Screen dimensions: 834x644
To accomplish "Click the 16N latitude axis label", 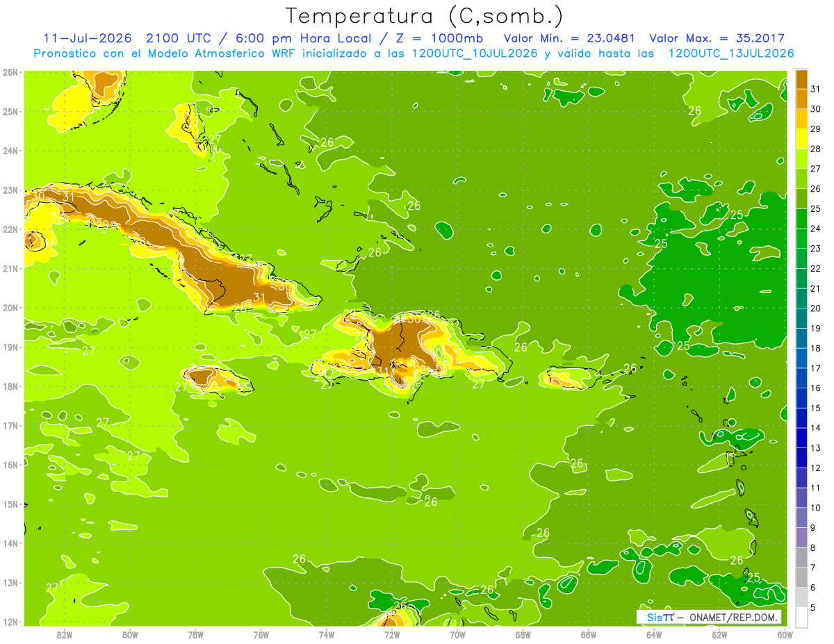I will [x=10, y=465].
